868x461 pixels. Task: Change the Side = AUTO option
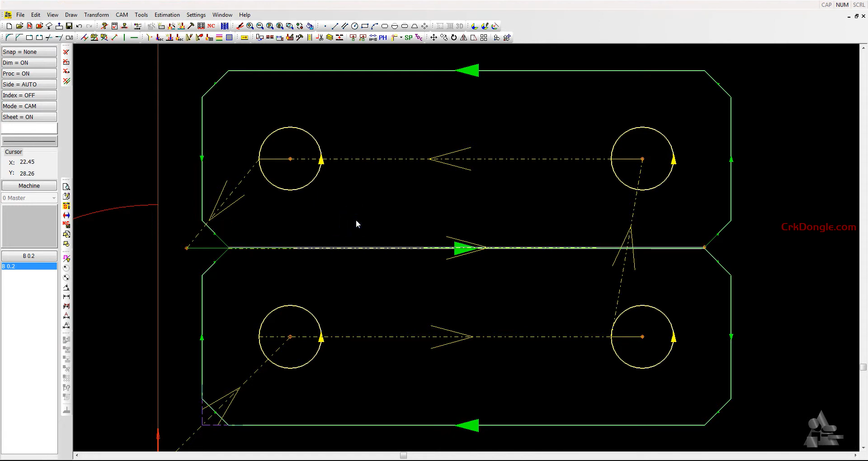(x=29, y=84)
